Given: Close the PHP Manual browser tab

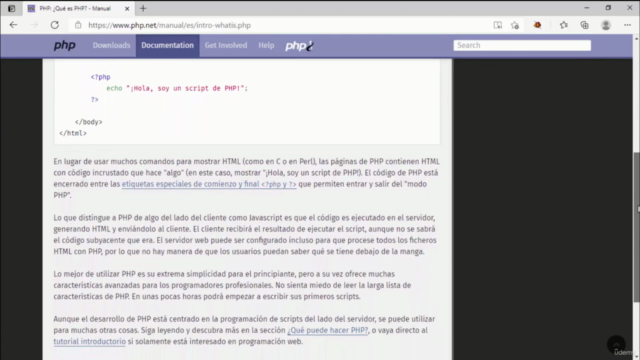Looking at the screenshot, I should point(127,9).
